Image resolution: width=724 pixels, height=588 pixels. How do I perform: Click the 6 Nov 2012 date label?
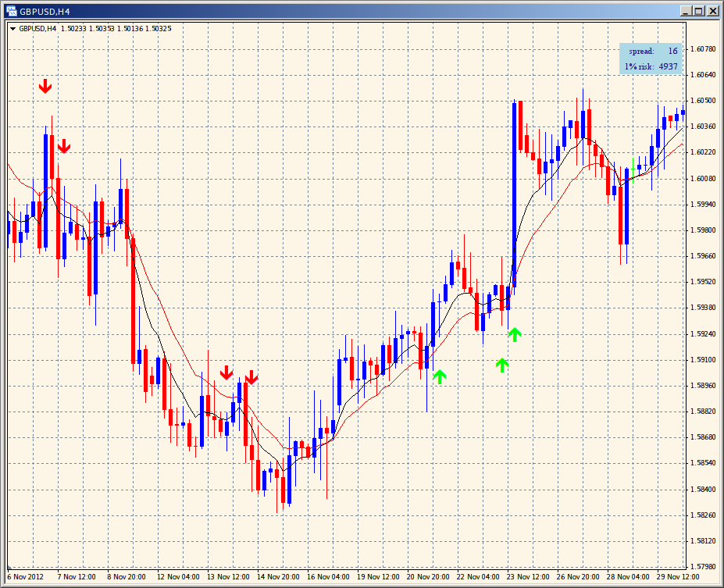point(26,577)
